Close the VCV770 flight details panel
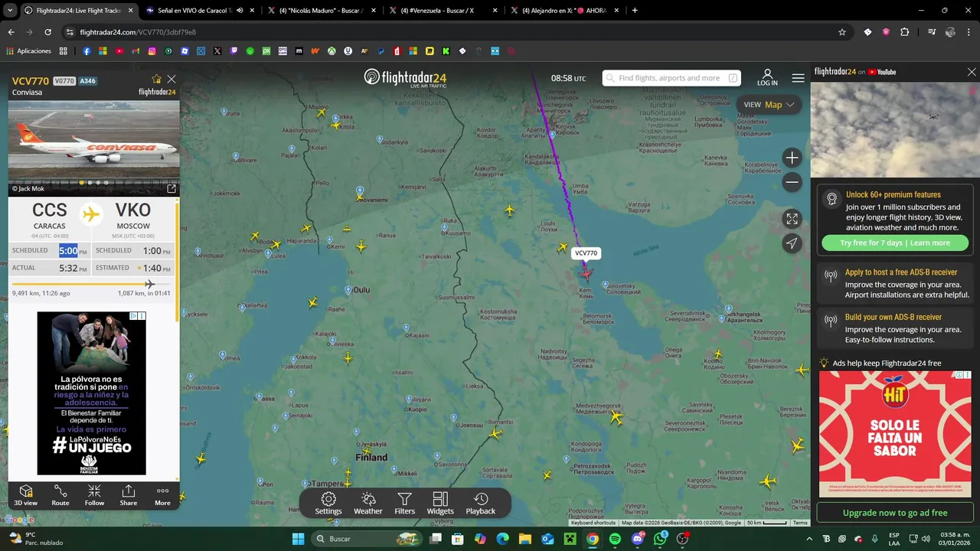Image resolution: width=980 pixels, height=551 pixels. point(171,79)
